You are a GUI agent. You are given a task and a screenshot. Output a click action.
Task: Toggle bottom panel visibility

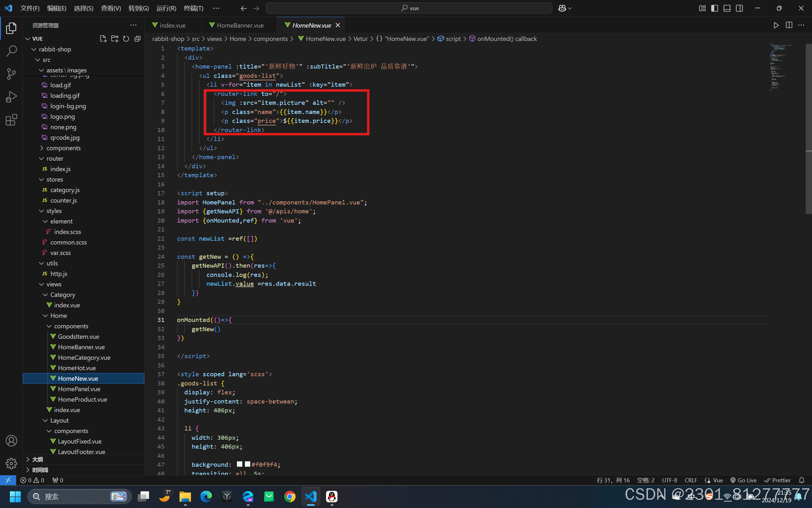coord(727,8)
